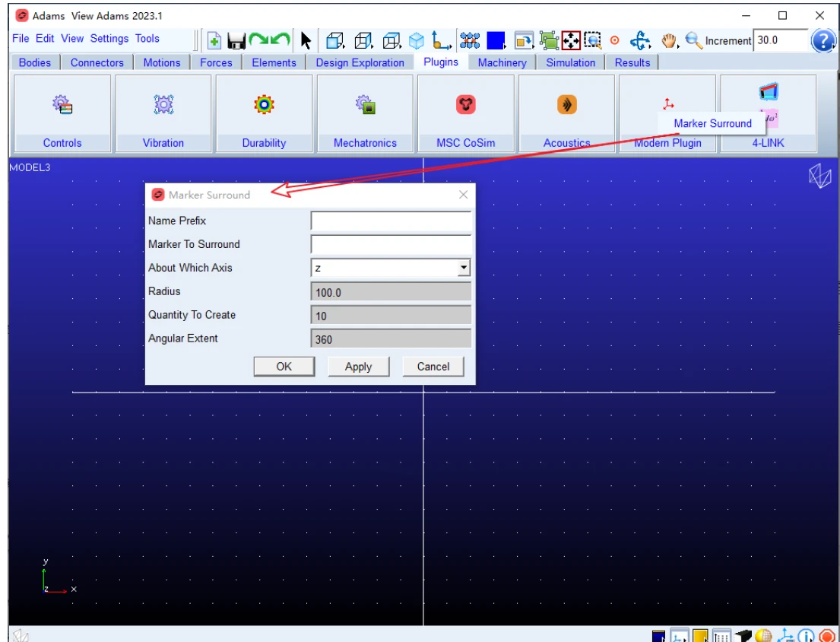Toggle the grid display icon in status bar
The image size is (840, 642).
point(721,636)
